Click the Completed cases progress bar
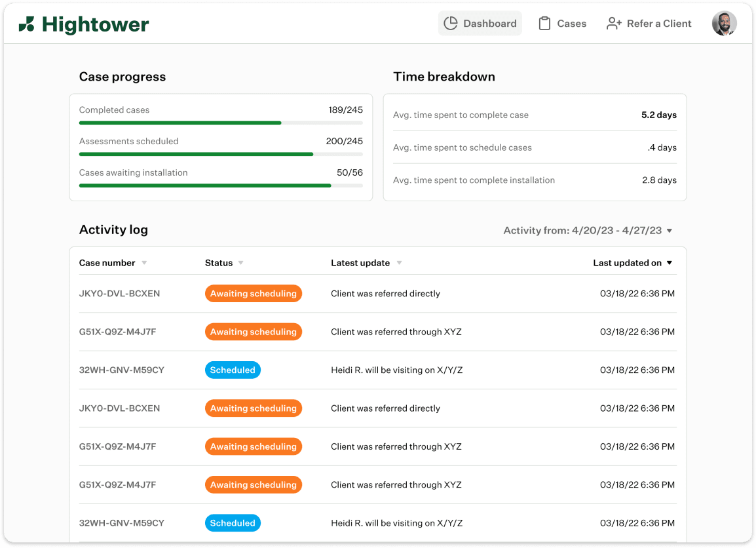Image resolution: width=756 pixels, height=548 pixels. [221, 123]
